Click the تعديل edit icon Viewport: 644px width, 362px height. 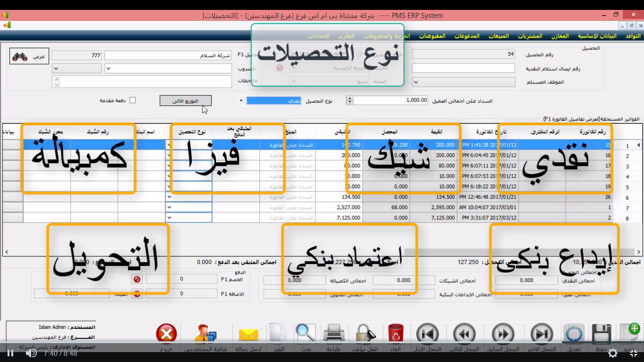click(x=574, y=334)
